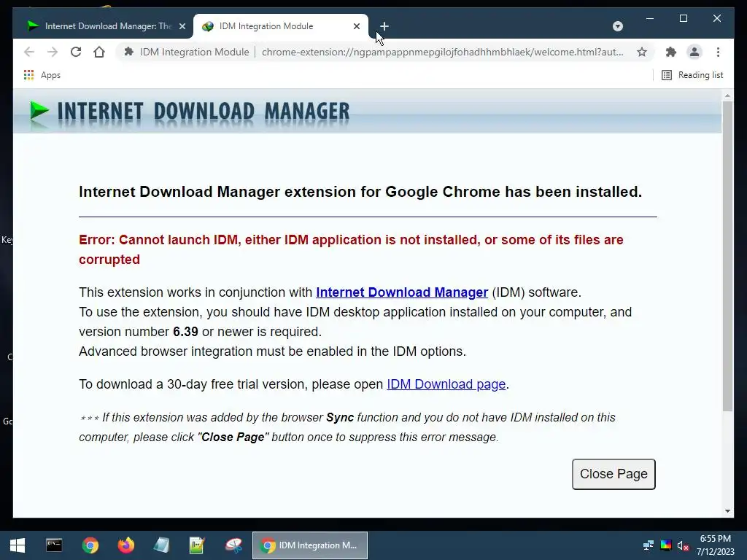Click the scrollbar up arrow
This screenshot has width=747, height=560.
[727, 96]
